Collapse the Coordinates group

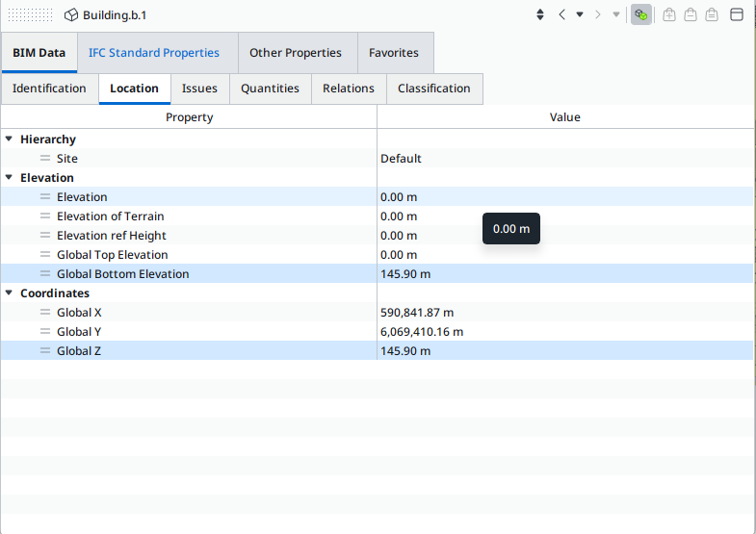(x=9, y=292)
